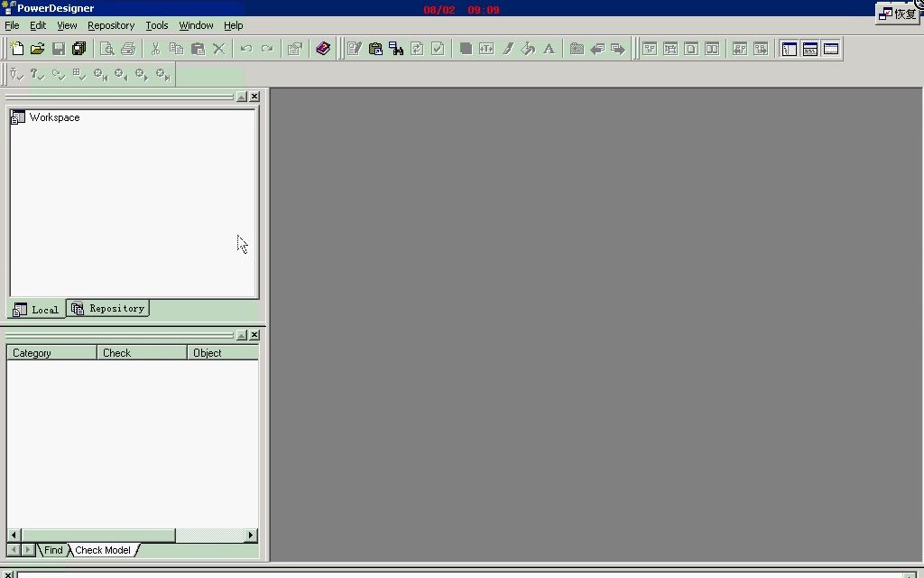Click the Undo icon
Image resolution: width=924 pixels, height=578 pixels.
coord(245,48)
